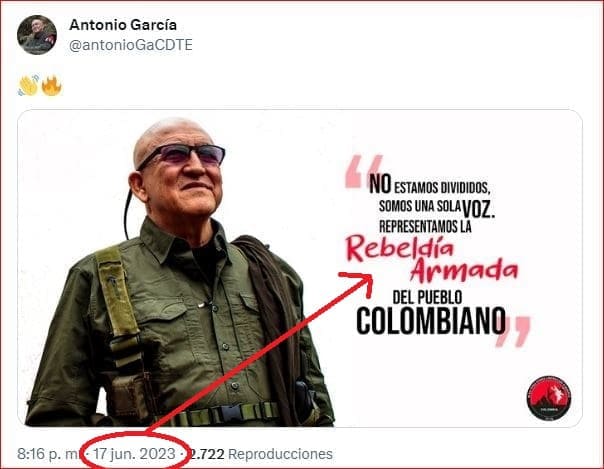Click the red round logo in image
The image size is (604, 469).
coord(549,399)
